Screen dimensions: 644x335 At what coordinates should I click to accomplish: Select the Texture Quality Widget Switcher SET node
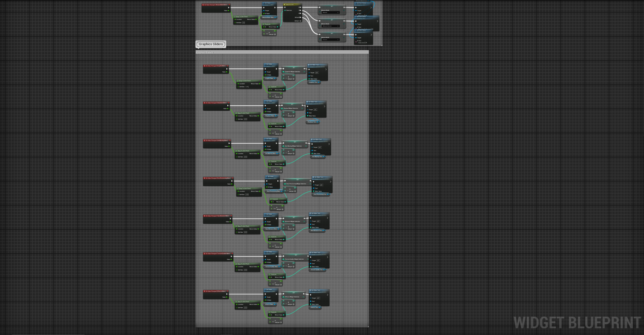[295, 257]
